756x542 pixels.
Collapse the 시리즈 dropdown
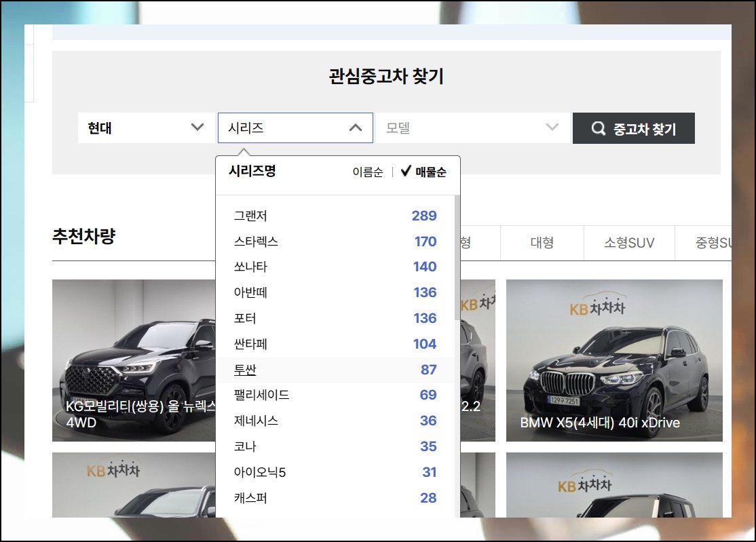coord(295,128)
